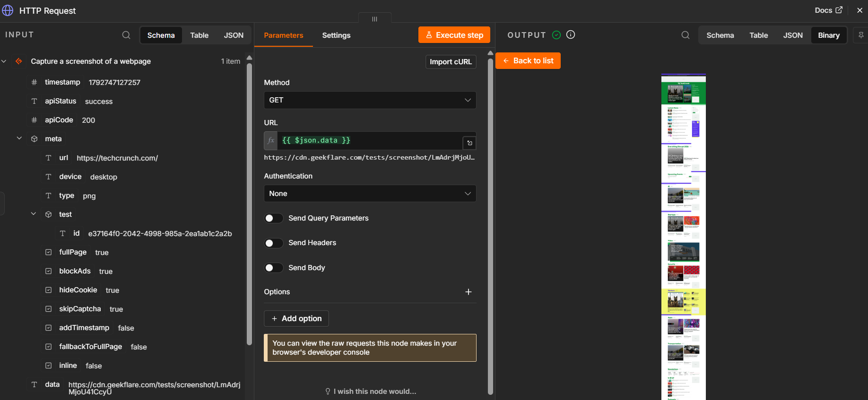Screen dimensions: 868x400
Task: Toggle Send Query Parameters switch
Action: (x=274, y=218)
